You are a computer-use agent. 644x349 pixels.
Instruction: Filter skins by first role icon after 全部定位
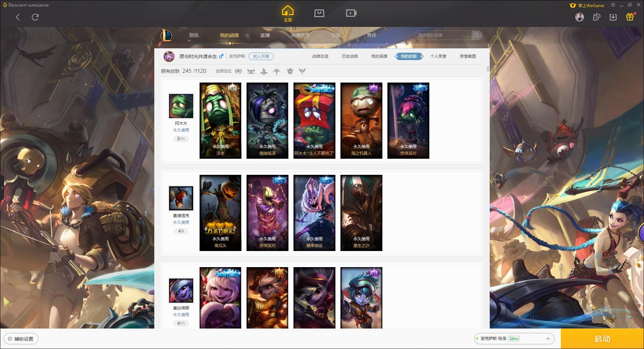pyautogui.click(x=238, y=71)
